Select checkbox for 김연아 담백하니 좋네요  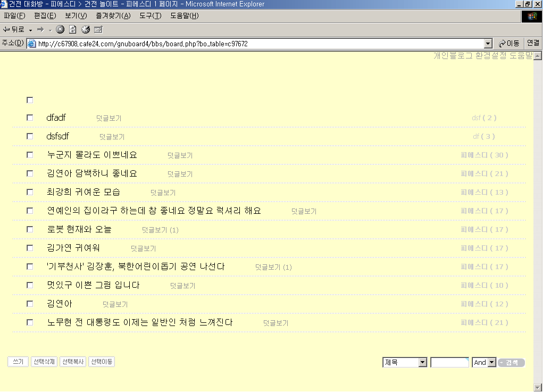tap(30, 173)
